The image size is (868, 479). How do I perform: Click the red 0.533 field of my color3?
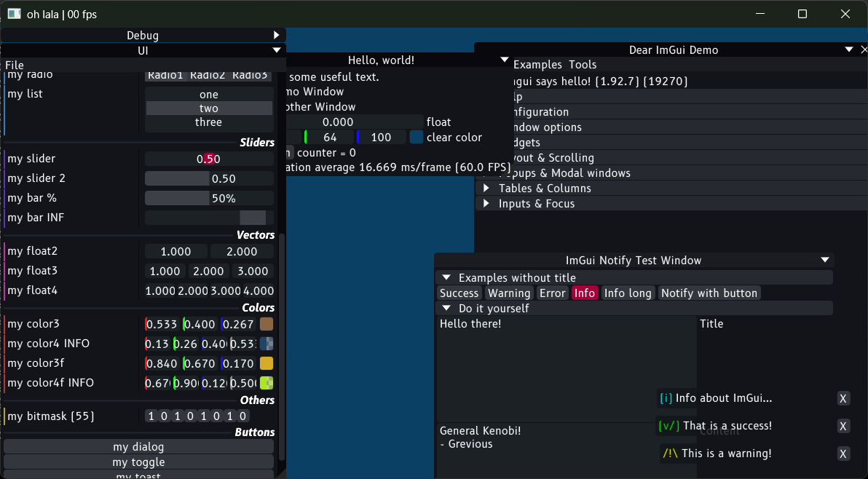[x=161, y=324]
